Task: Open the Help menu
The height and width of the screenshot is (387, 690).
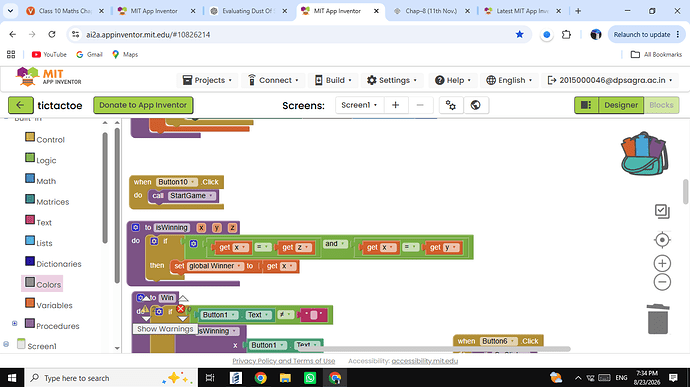Action: (453, 80)
